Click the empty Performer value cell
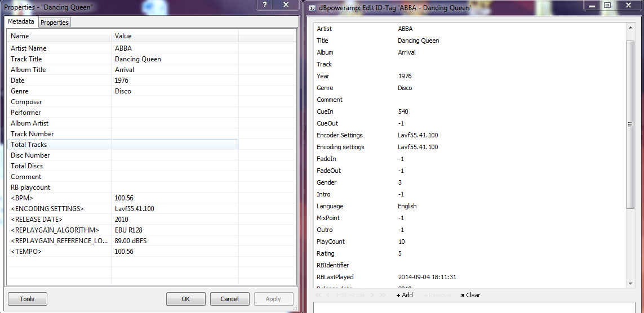 click(x=175, y=113)
